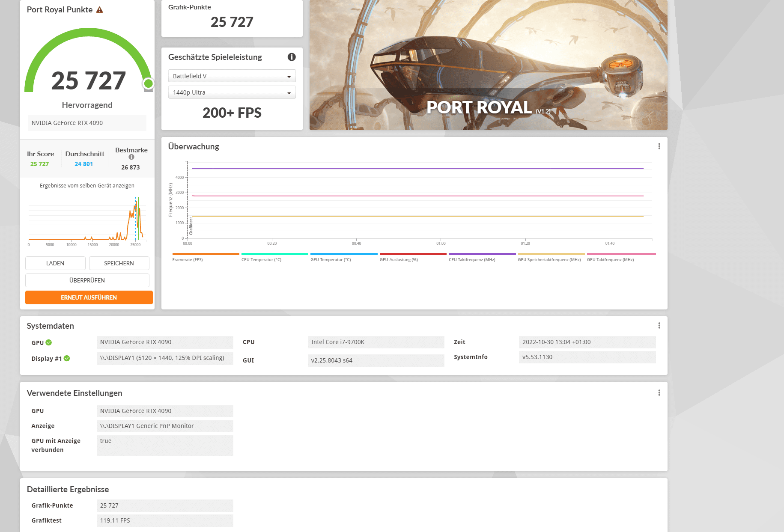Toggle Framerate (FPS) legend series
784x532 pixels.
206,257
